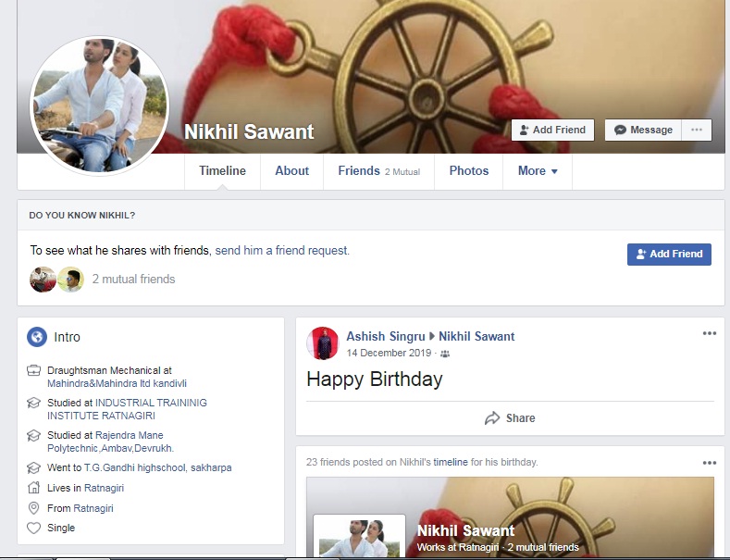
Task: Open the first mutual friend avatar
Action: [x=43, y=279]
